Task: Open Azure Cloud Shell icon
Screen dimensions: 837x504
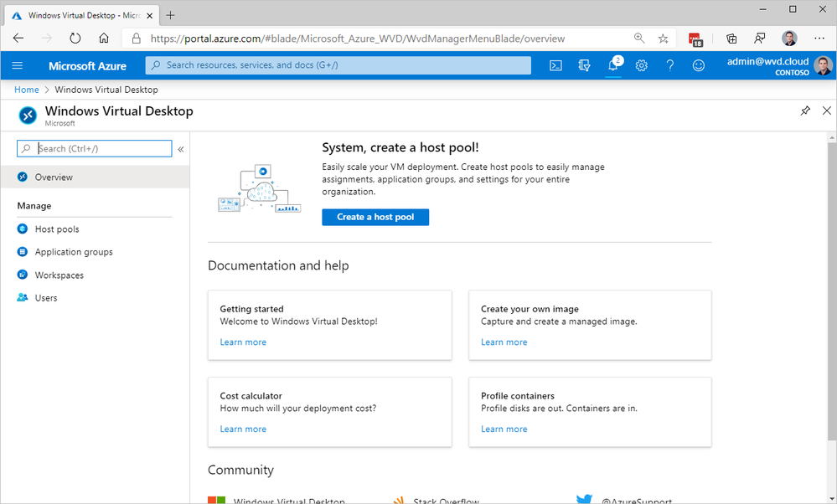Action: (x=555, y=65)
